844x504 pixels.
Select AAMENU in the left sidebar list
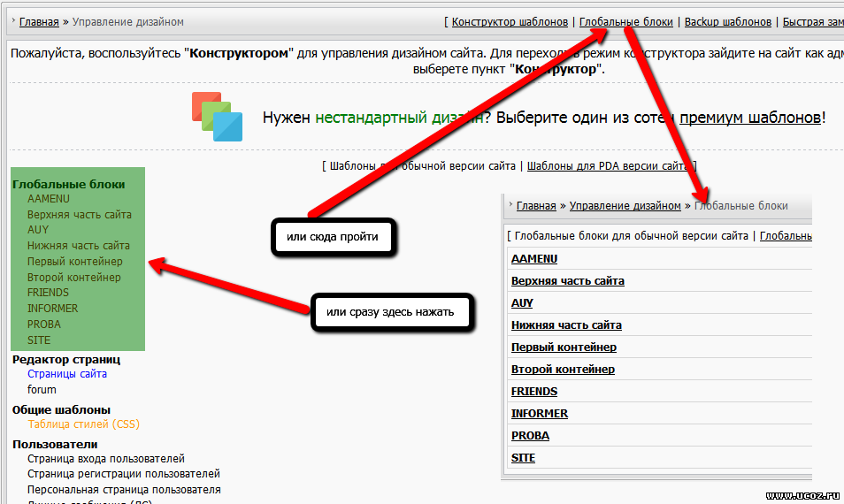tap(48, 199)
